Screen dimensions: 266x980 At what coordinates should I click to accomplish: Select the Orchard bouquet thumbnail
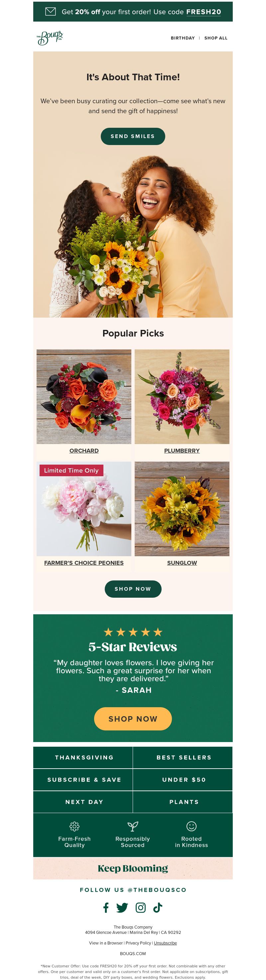pos(84,396)
